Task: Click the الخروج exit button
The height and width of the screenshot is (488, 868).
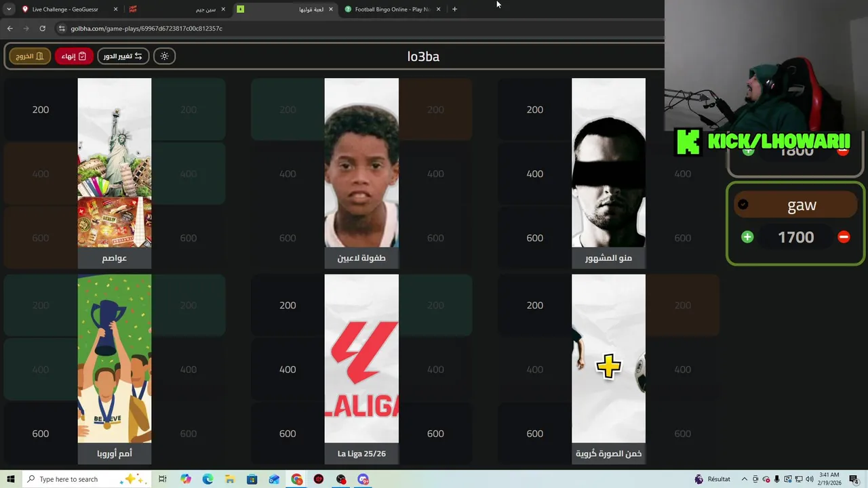Action: tap(30, 56)
